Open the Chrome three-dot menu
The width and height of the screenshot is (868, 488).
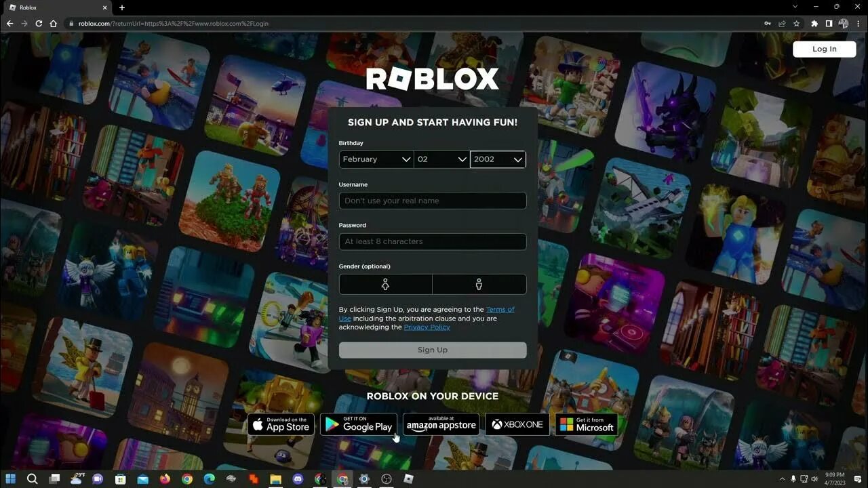point(857,23)
